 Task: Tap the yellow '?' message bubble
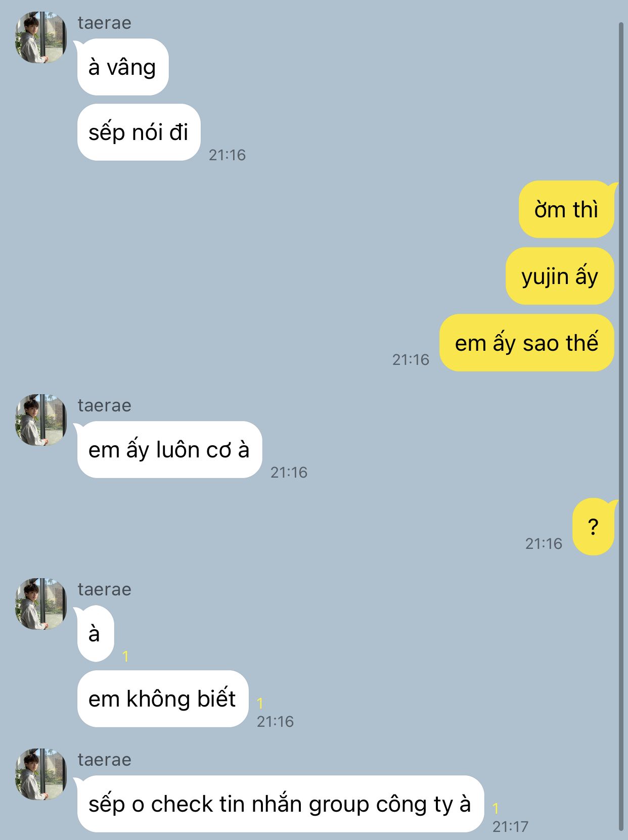tap(594, 527)
